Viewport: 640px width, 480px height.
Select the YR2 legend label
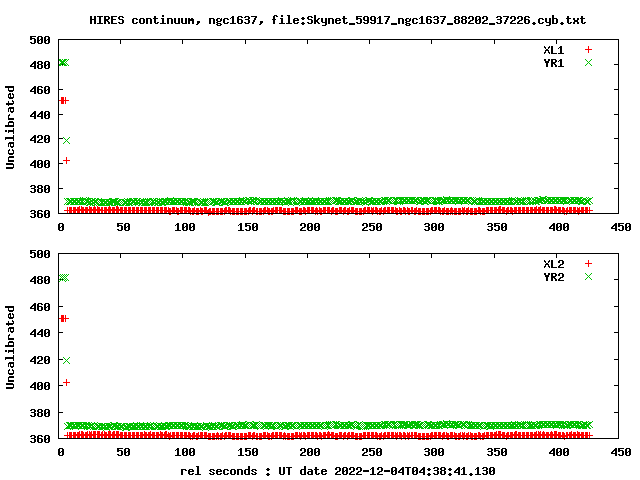pyautogui.click(x=553, y=277)
